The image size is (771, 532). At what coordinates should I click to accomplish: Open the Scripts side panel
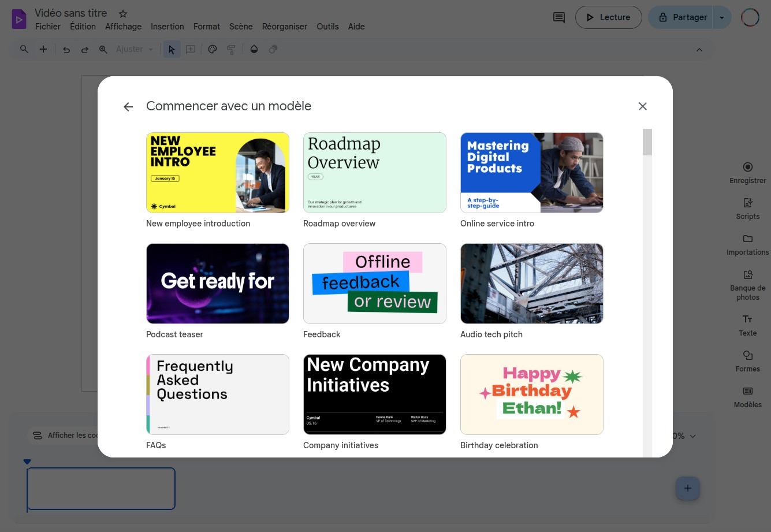pos(747,209)
